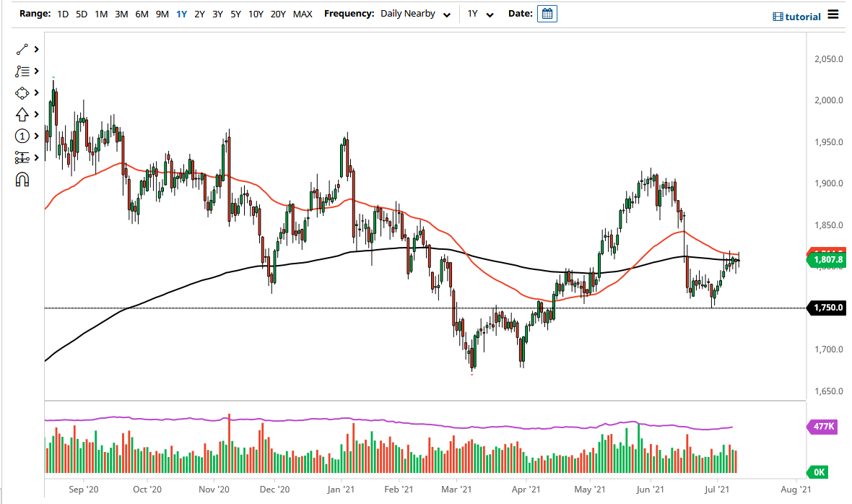This screenshot has height=504, width=852.
Task: Click the Date label text
Action: (x=521, y=14)
